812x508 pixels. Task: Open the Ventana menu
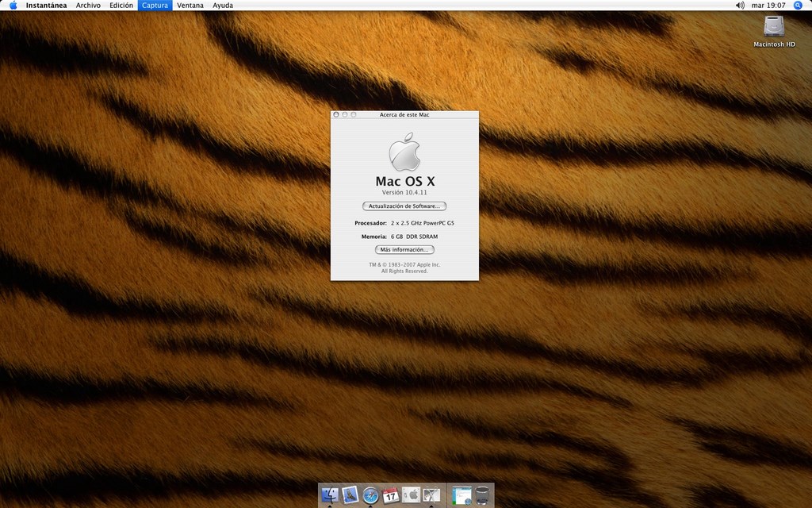190,6
